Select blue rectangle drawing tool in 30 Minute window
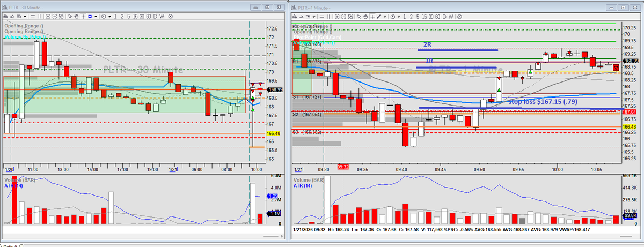Image resolution: width=644 pixels, height=247 pixels. [90, 17]
